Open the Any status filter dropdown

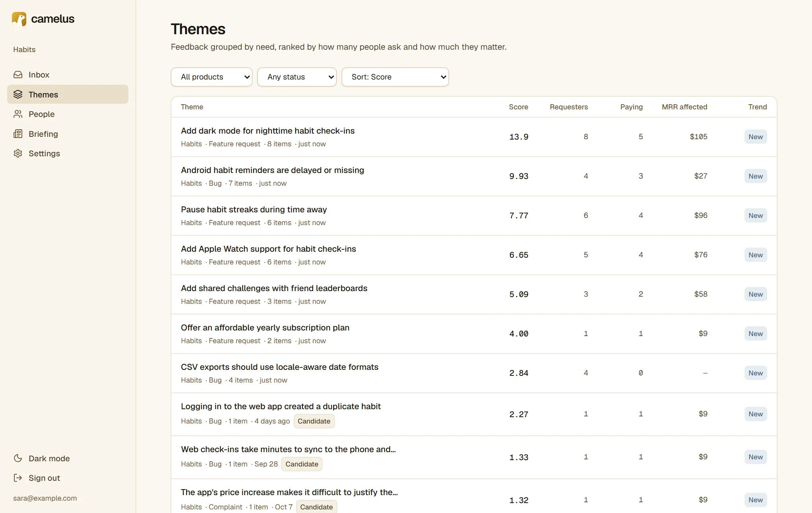(x=297, y=77)
